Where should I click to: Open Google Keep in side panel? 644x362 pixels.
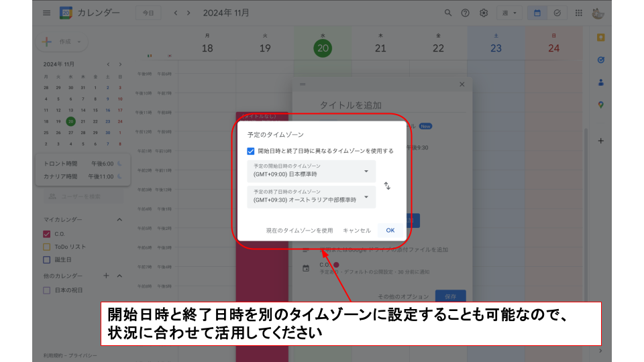point(600,38)
